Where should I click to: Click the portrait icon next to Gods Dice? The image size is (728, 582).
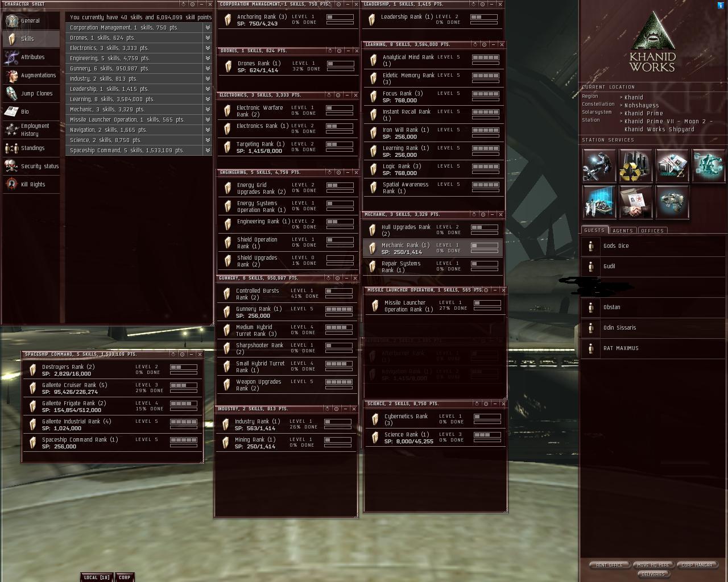[591, 246]
